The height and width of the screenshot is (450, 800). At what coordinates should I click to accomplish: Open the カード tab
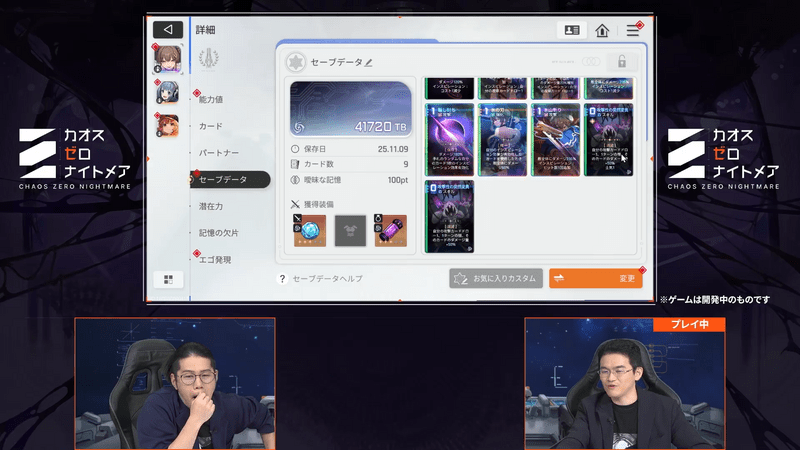pyautogui.click(x=211, y=127)
